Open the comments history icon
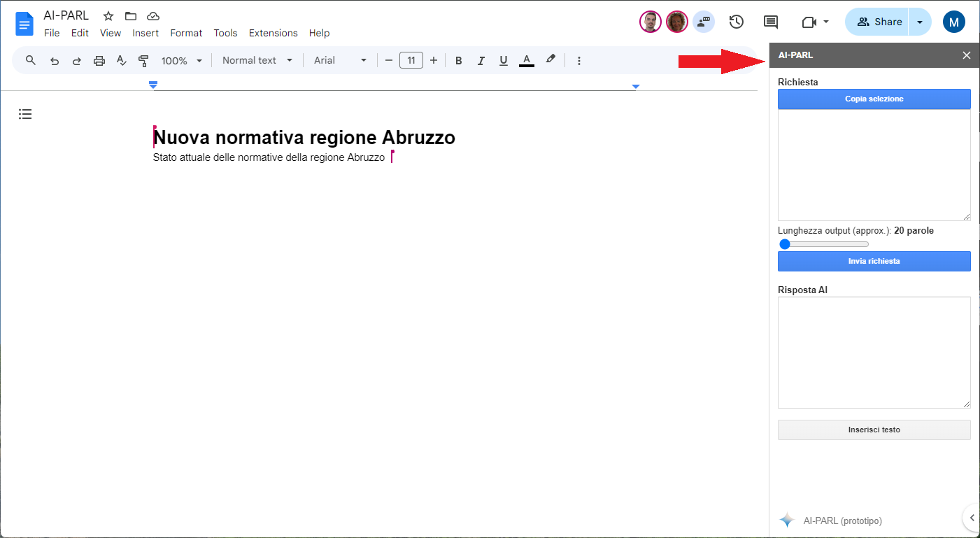 coord(770,22)
